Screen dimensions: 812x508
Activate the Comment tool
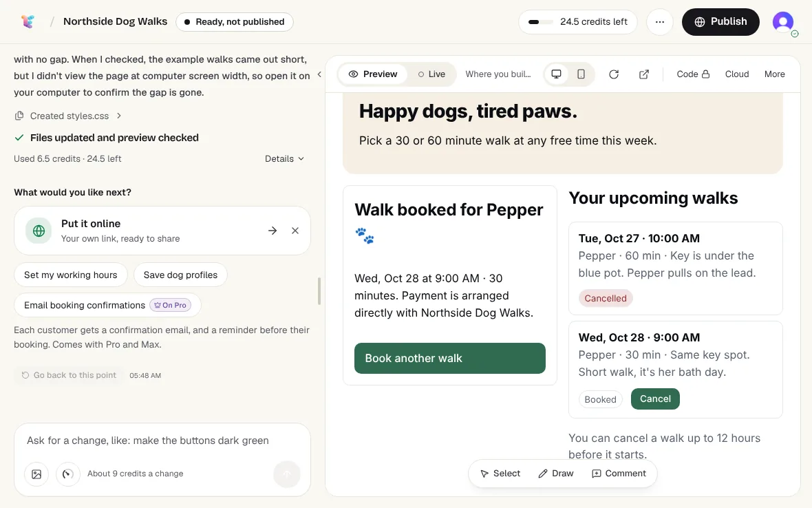click(x=619, y=474)
